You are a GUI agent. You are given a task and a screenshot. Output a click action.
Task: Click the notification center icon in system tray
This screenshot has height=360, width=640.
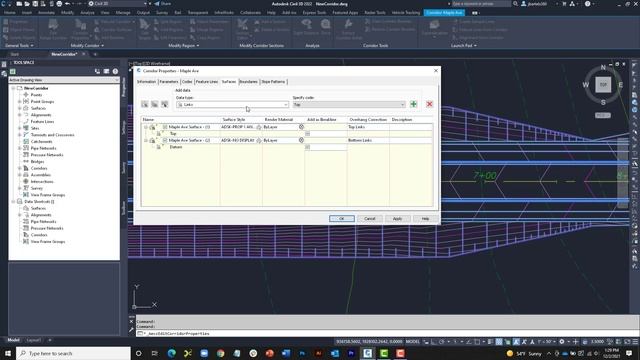[629, 353]
